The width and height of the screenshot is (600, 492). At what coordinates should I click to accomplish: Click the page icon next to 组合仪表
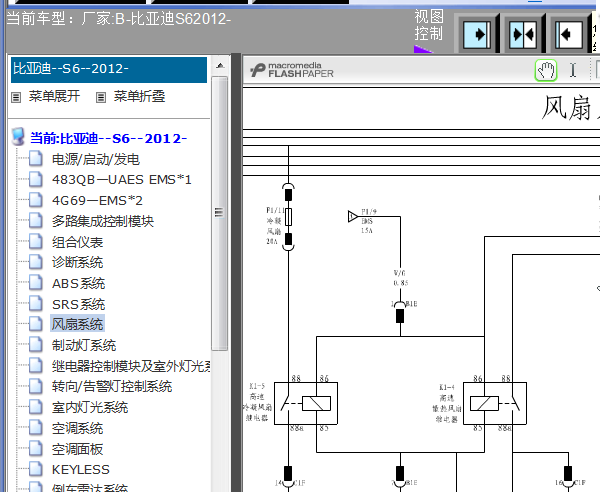[x=36, y=241]
